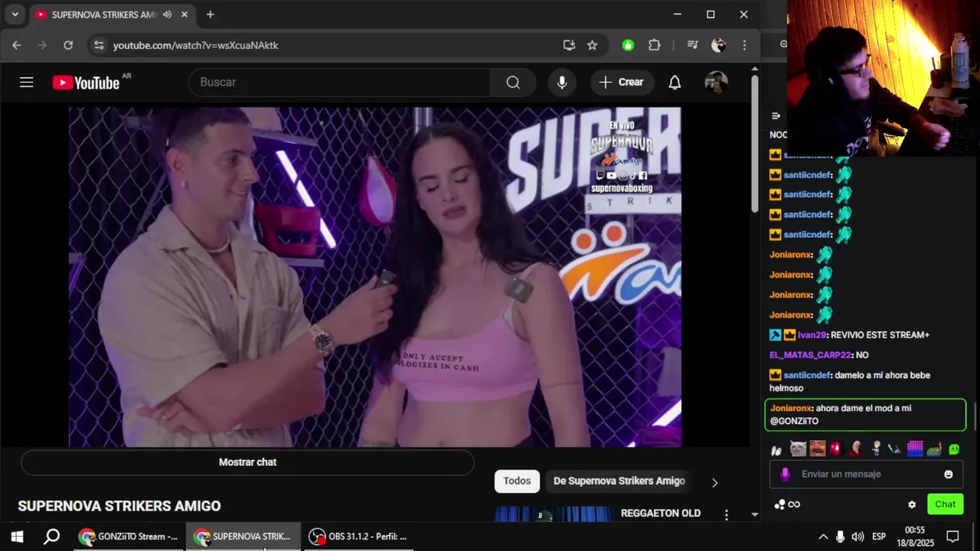Viewport: 980px width, 551px height.
Task: Open the YouTube hamburger guide menu
Action: click(27, 82)
